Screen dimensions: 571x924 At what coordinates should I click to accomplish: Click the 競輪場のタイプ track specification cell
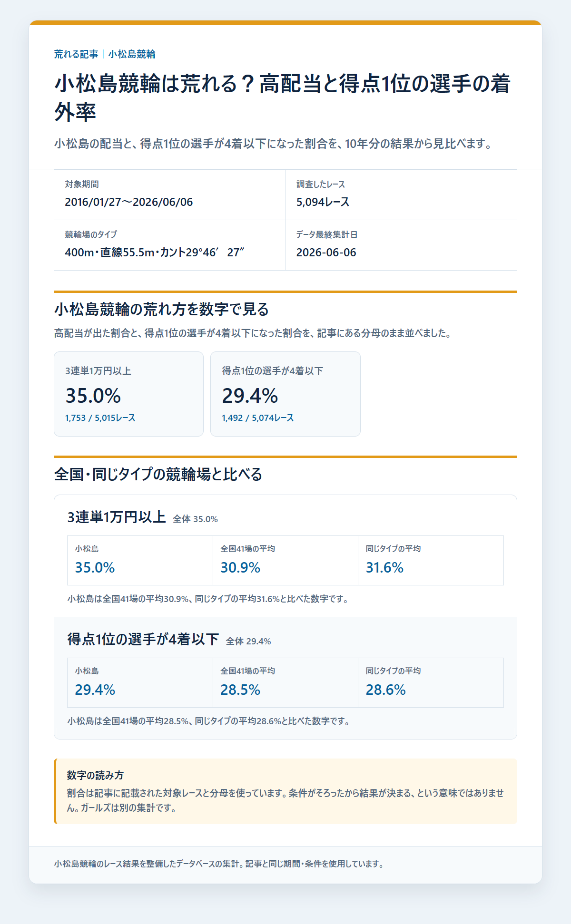170,245
